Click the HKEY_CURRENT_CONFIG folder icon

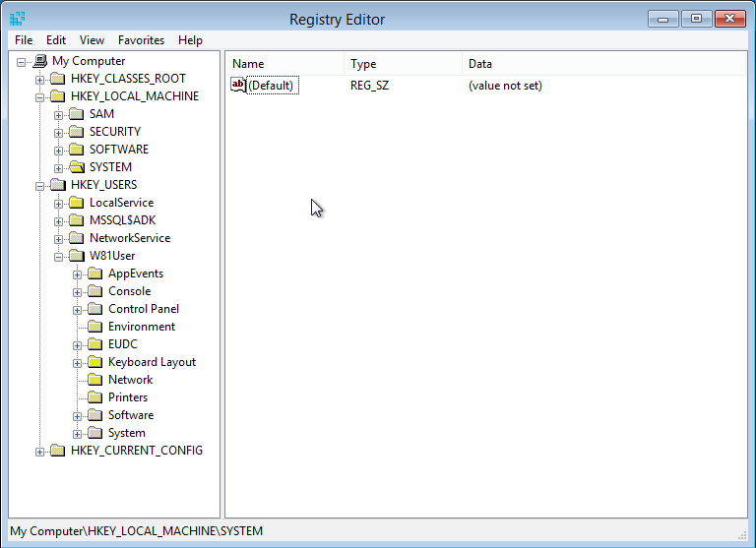pyautogui.click(x=59, y=451)
